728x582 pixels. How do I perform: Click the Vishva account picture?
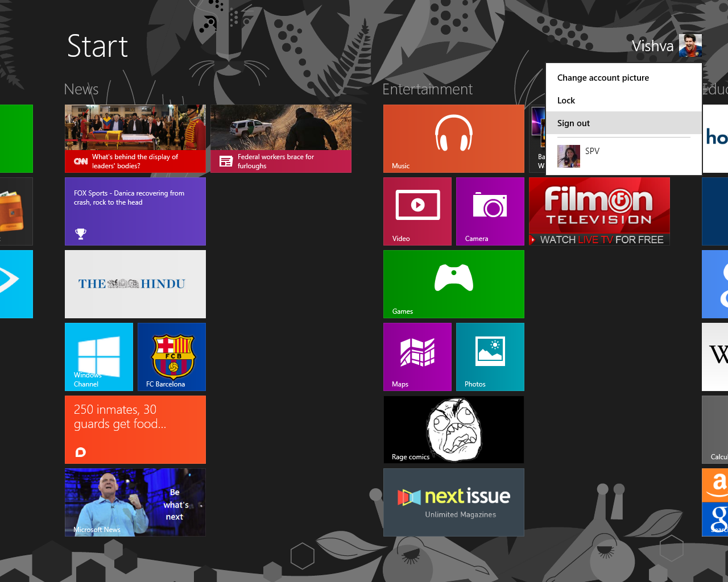coord(690,45)
